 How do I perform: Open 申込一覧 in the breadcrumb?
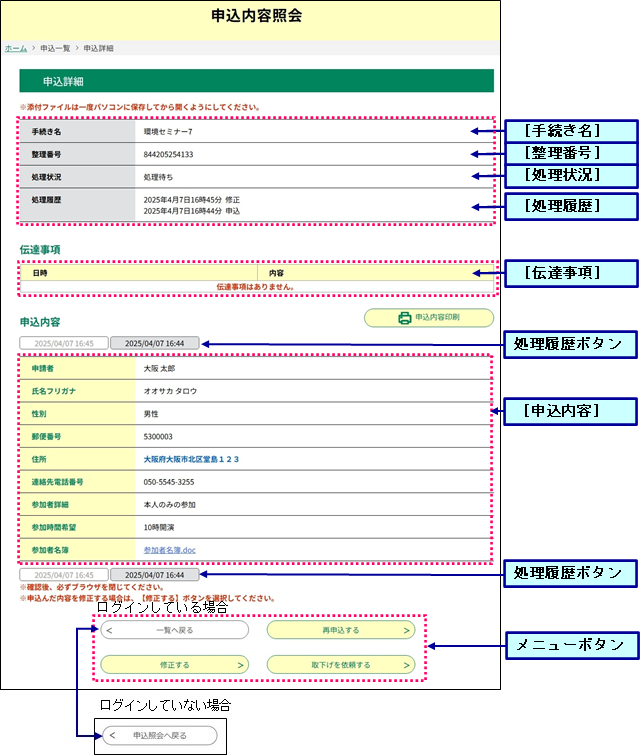(55, 48)
